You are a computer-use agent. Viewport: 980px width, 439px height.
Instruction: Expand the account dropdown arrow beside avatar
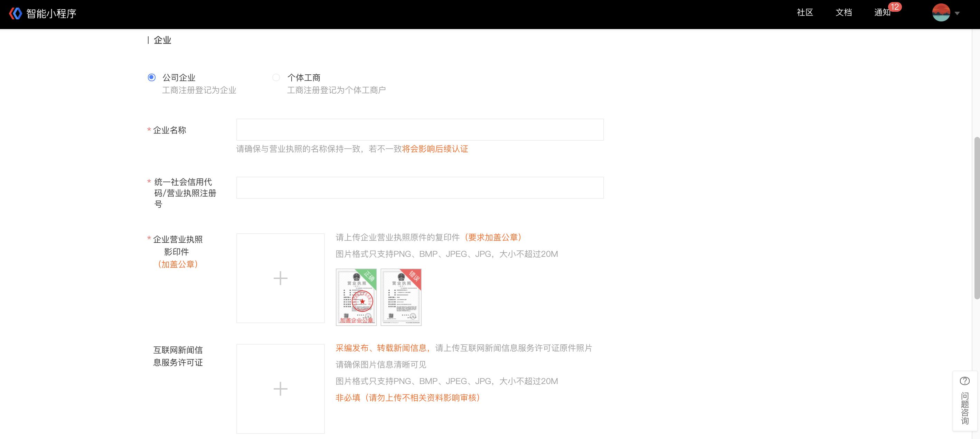pyautogui.click(x=958, y=13)
